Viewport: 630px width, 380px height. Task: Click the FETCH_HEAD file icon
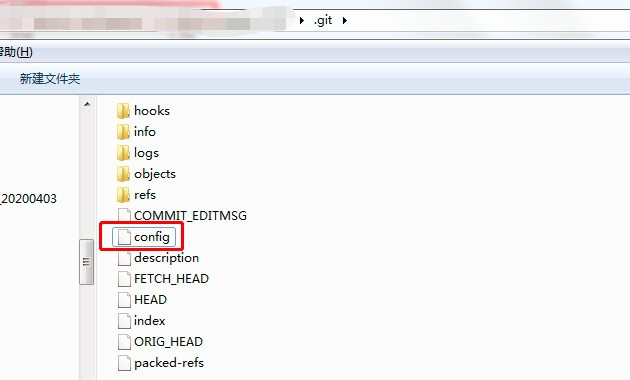125,279
